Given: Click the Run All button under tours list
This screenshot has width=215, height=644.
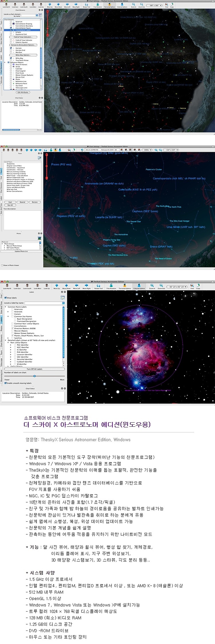Looking at the screenshot, I should tap(10, 205).
